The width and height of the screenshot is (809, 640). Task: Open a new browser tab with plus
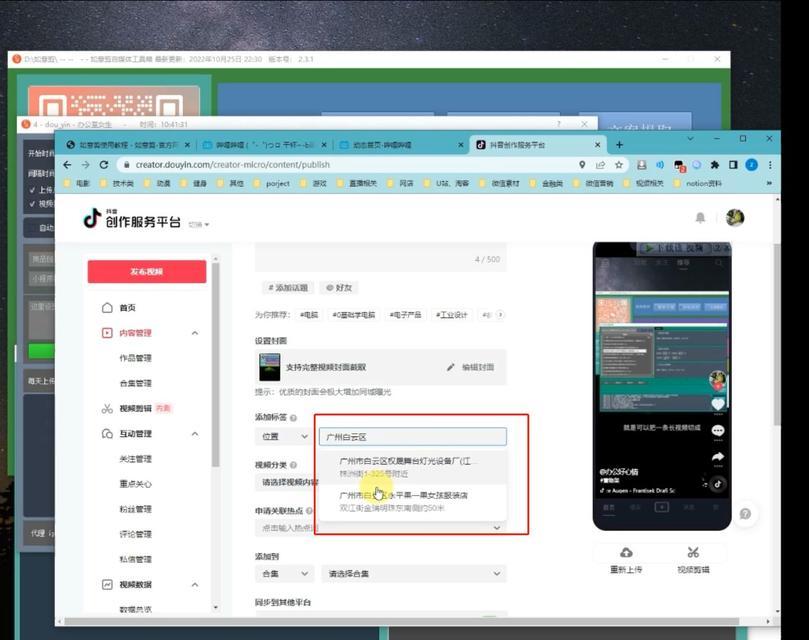[x=619, y=145]
